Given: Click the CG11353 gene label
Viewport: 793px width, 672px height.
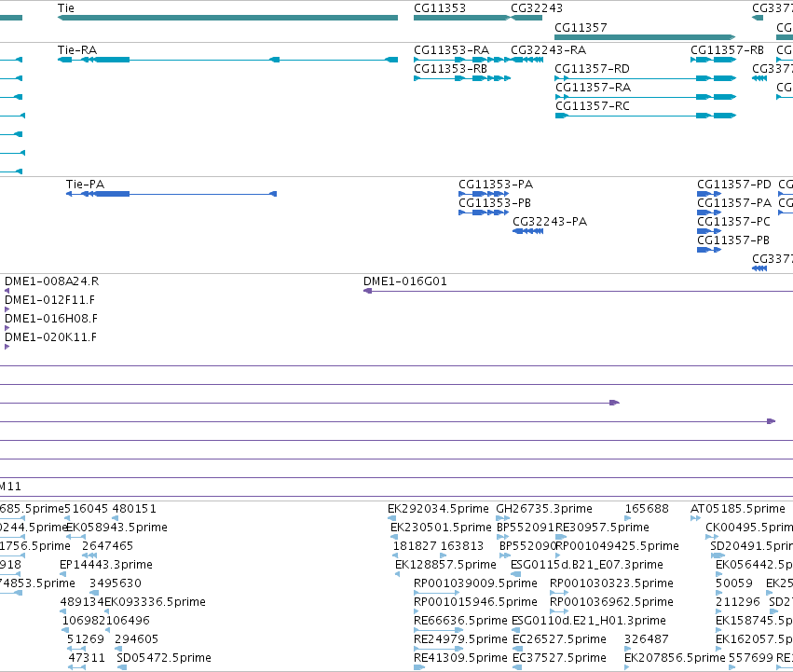Looking at the screenshot, I should click(440, 8).
